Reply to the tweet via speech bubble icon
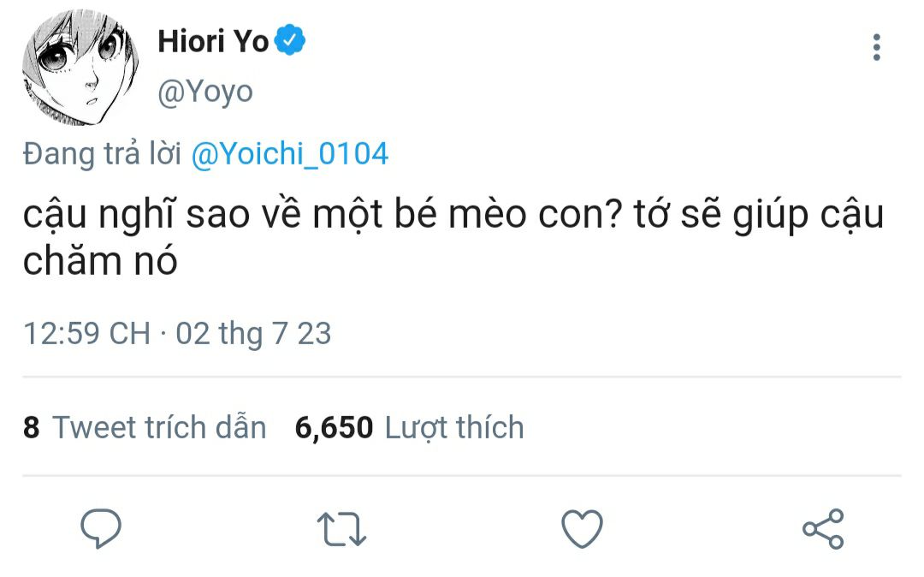Screen dimensions: 924x577 (x=101, y=528)
